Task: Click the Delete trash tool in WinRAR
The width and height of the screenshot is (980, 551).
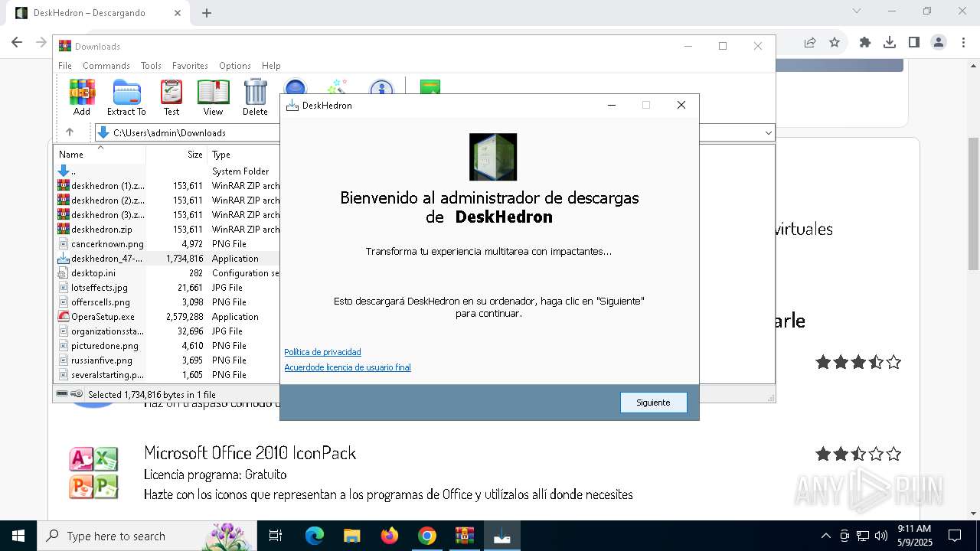Action: (x=255, y=98)
